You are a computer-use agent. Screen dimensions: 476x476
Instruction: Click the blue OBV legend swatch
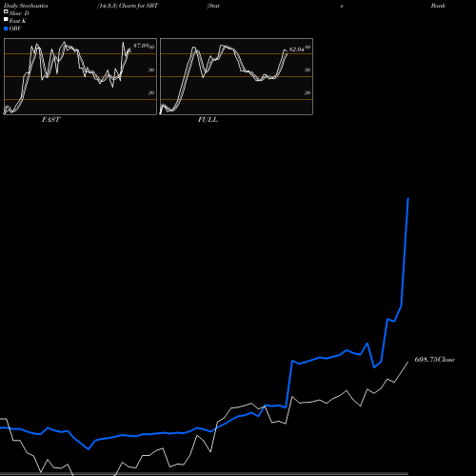(x=6, y=29)
